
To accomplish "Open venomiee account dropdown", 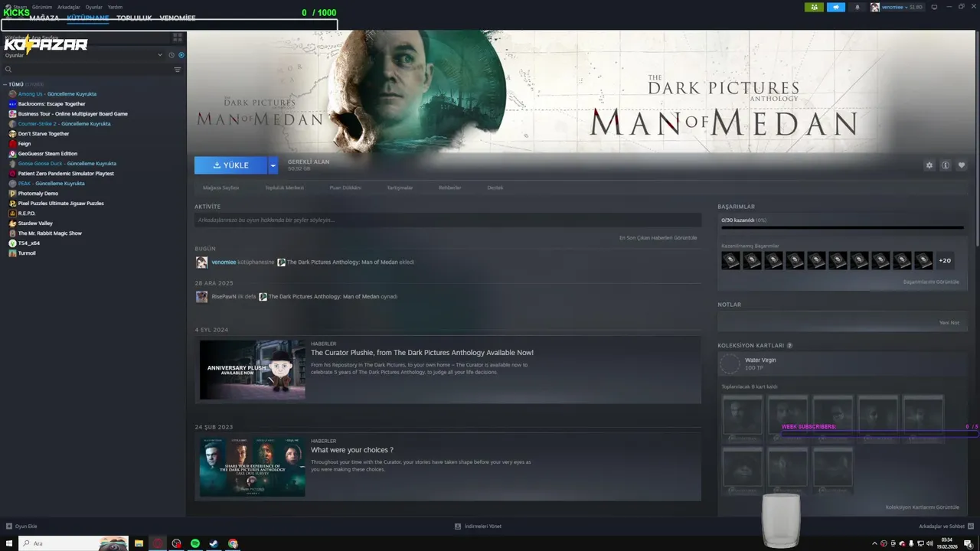I will click(897, 7).
